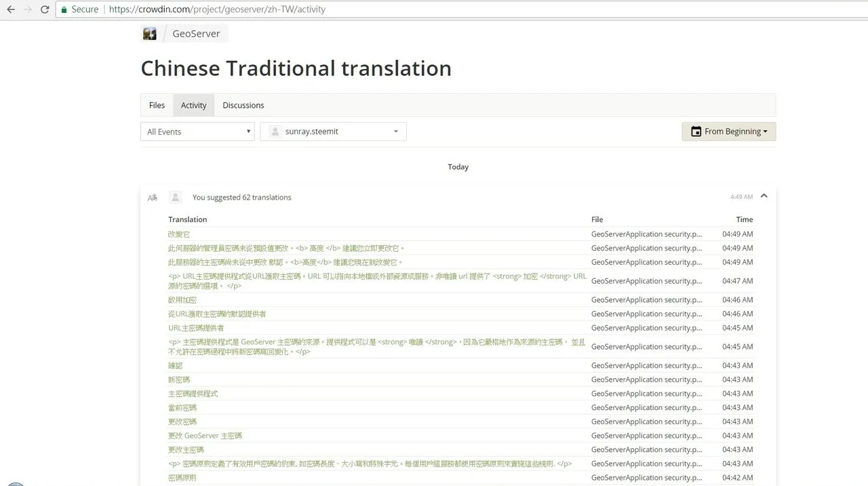Open translation '更改主密碼'
The image size is (868, 486).
[x=186, y=450]
